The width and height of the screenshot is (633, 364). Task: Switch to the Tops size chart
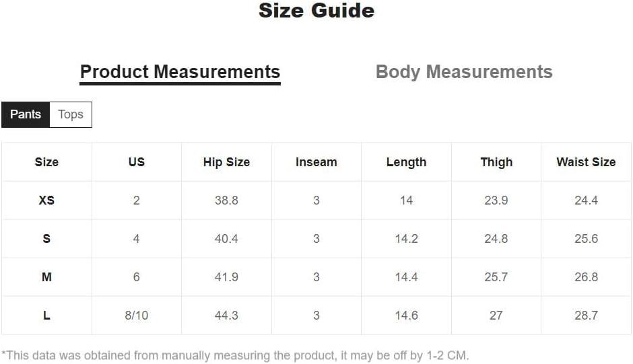(x=71, y=114)
